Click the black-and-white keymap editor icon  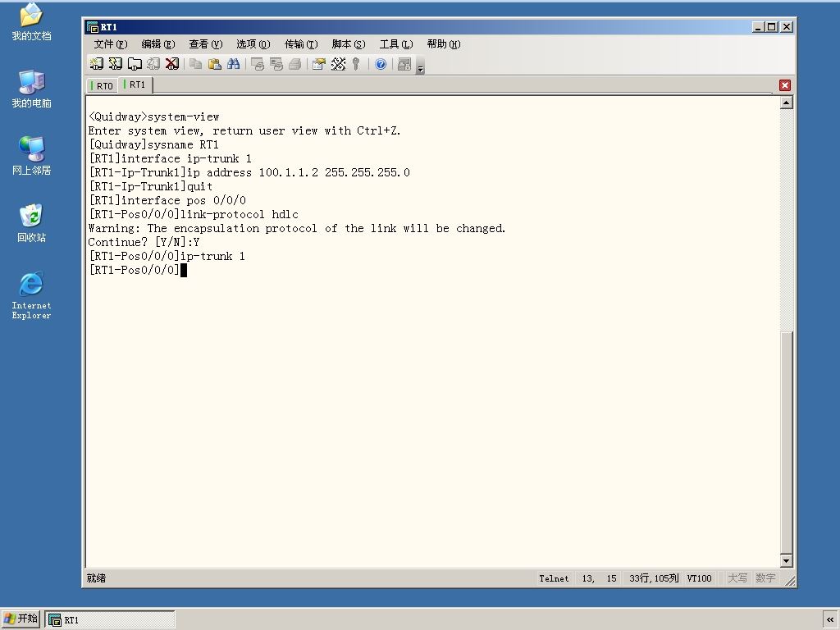[x=338, y=64]
